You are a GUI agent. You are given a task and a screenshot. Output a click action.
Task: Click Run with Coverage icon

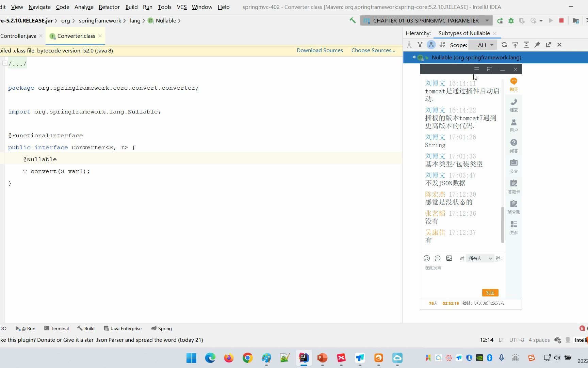(522, 21)
